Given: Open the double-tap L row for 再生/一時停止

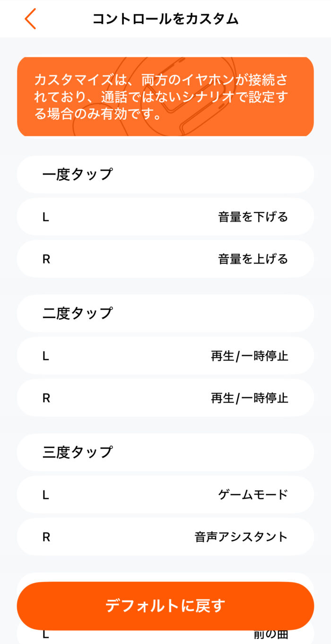Looking at the screenshot, I should click(x=165, y=356).
